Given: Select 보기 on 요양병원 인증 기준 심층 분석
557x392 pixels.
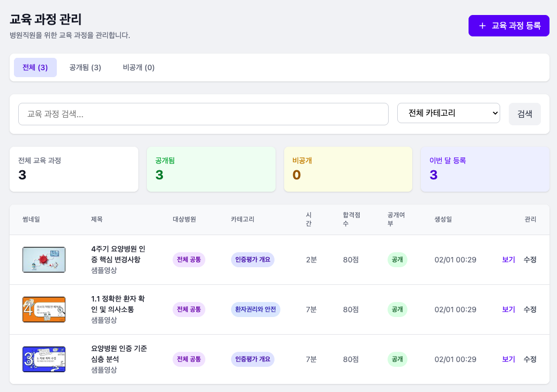Looking at the screenshot, I should coord(508,359).
